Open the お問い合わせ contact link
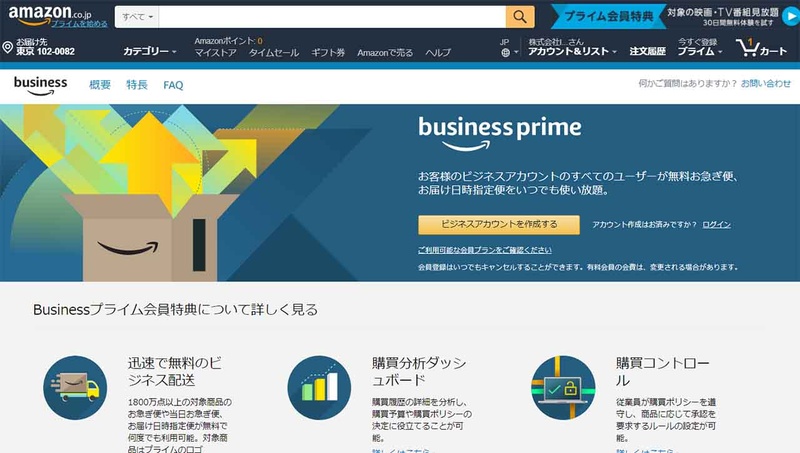Viewport: 800px width, 453px height. 766,83
